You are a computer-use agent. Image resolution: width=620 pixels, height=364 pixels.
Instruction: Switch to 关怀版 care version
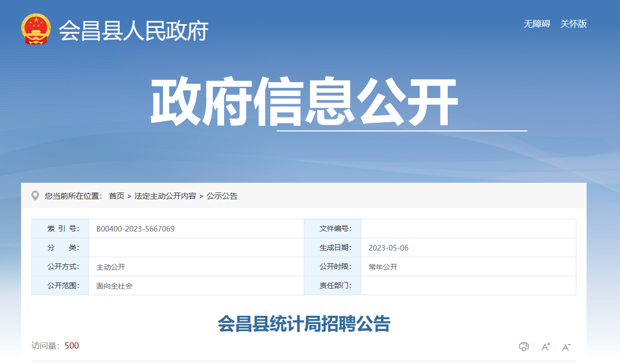click(x=574, y=24)
